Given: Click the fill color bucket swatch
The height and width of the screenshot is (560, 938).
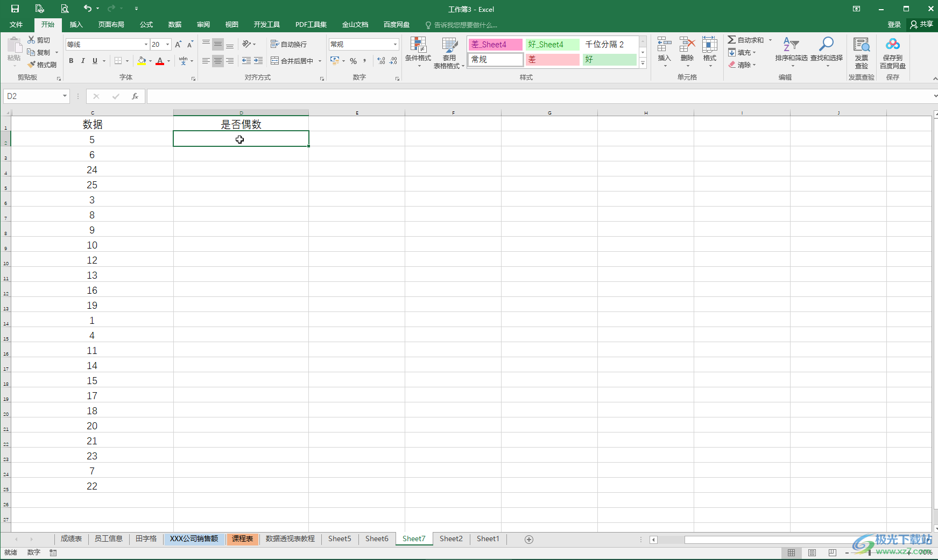Looking at the screenshot, I should (142, 61).
